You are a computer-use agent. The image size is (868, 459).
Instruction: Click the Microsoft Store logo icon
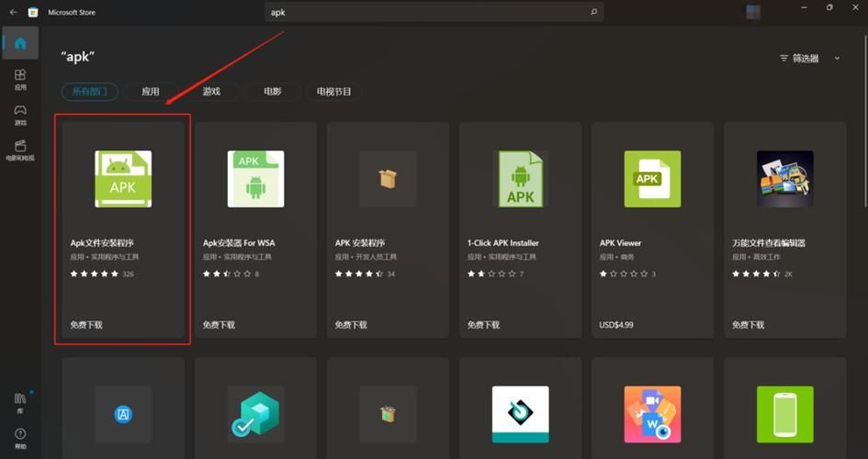pyautogui.click(x=33, y=12)
